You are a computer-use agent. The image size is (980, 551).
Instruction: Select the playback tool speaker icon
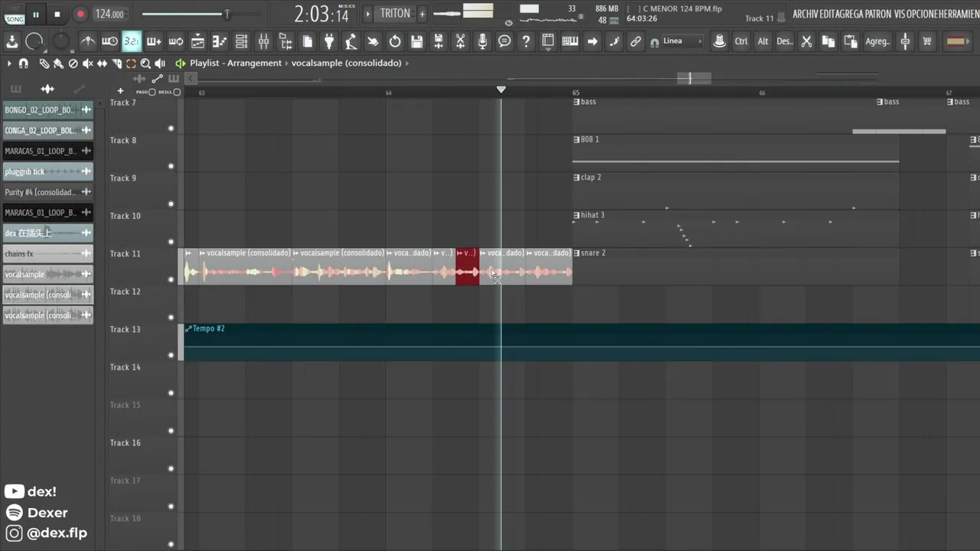point(160,64)
